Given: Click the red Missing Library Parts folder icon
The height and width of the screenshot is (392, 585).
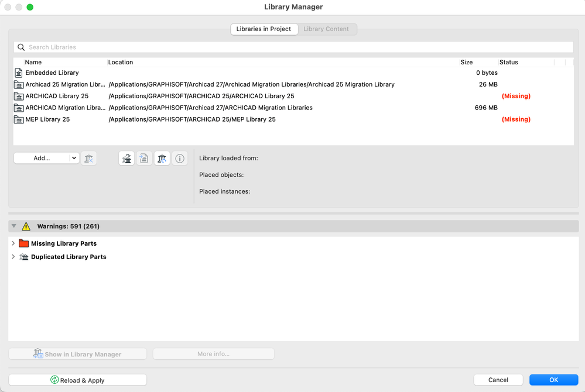Looking at the screenshot, I should tap(24, 243).
